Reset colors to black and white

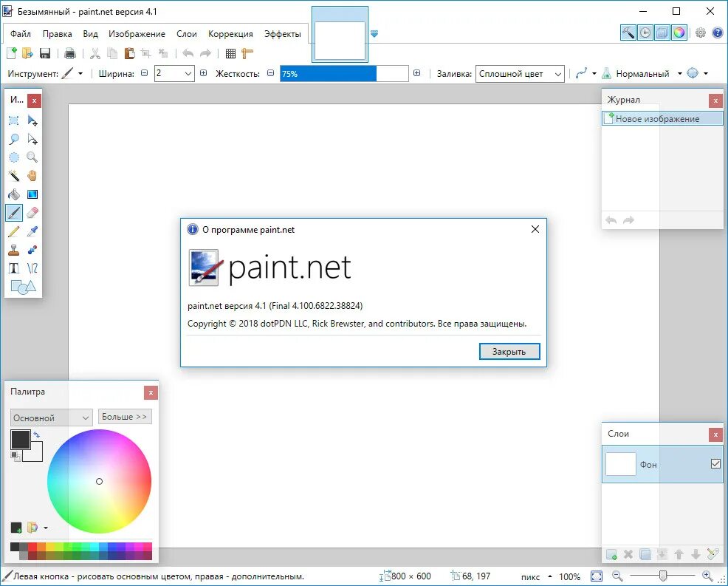[x=16, y=456]
